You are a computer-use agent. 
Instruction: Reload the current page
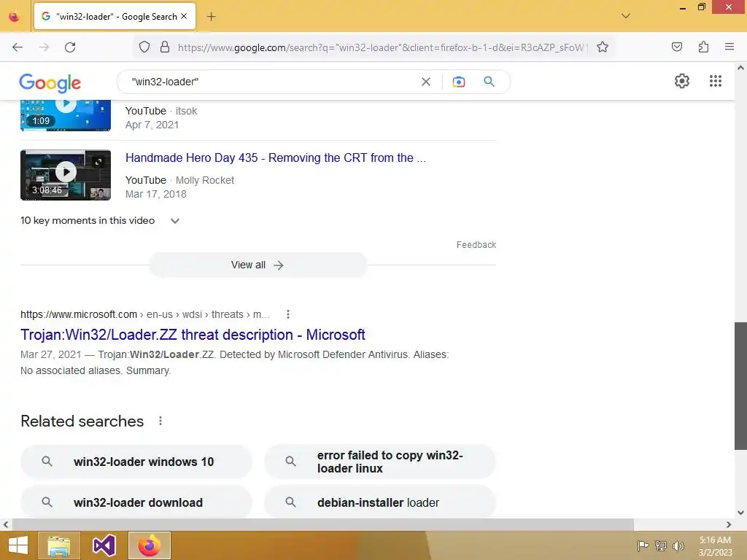[70, 47]
